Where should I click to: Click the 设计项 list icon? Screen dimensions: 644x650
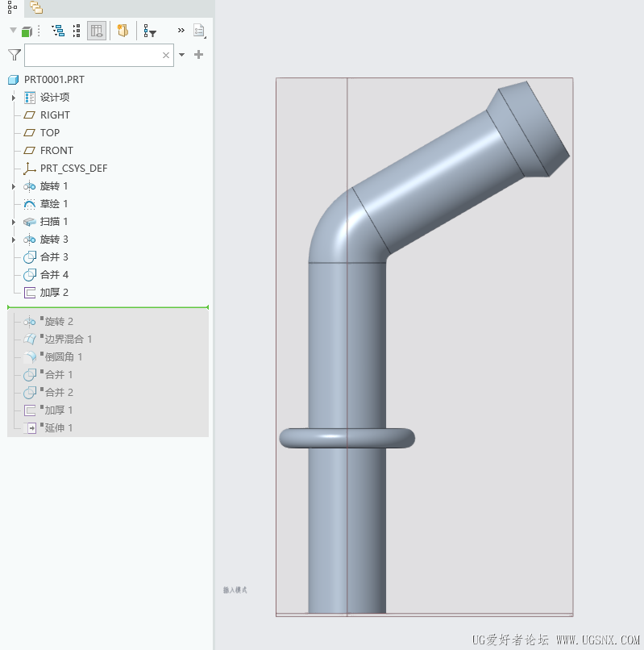(x=30, y=98)
